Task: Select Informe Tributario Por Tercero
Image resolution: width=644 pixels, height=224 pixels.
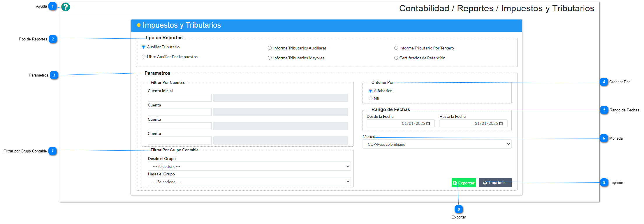Action: (x=396, y=48)
